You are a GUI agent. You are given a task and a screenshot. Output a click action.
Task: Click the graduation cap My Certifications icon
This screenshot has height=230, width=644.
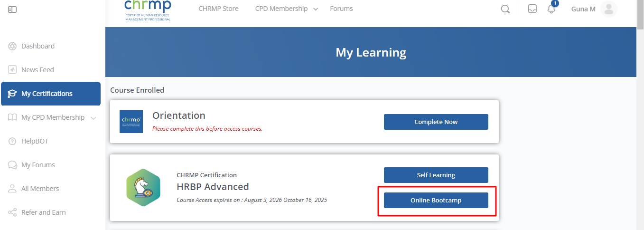tap(13, 94)
